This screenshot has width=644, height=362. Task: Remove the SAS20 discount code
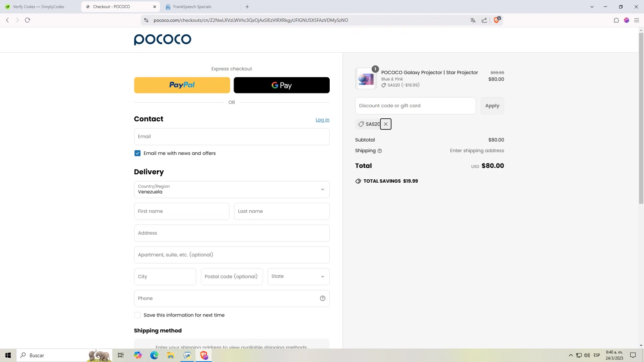[x=386, y=124]
